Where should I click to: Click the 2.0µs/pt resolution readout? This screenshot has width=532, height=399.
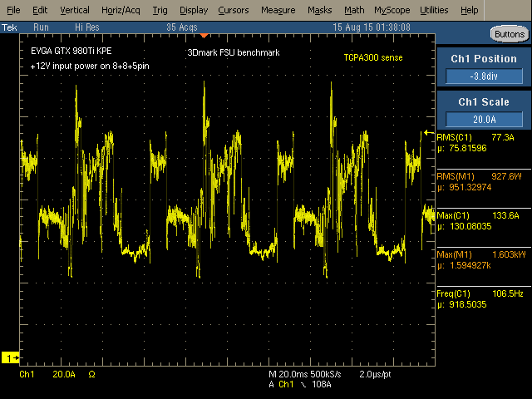pyautogui.click(x=375, y=374)
